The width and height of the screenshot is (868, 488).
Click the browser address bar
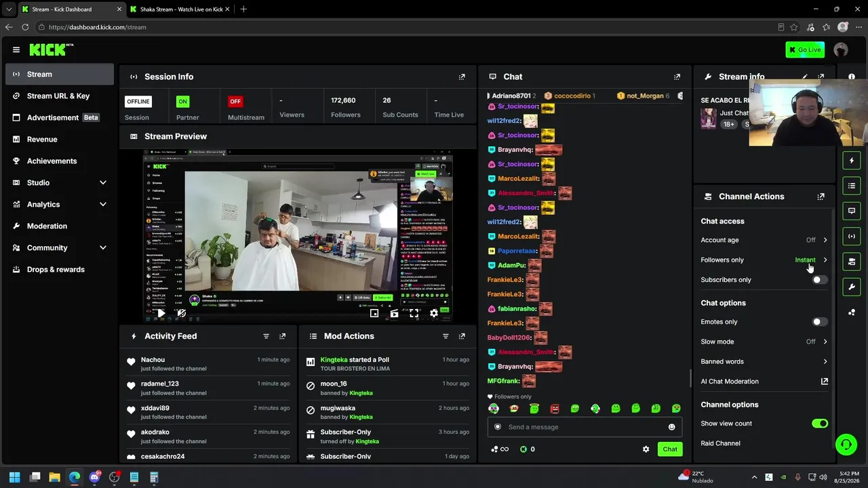pos(407,27)
